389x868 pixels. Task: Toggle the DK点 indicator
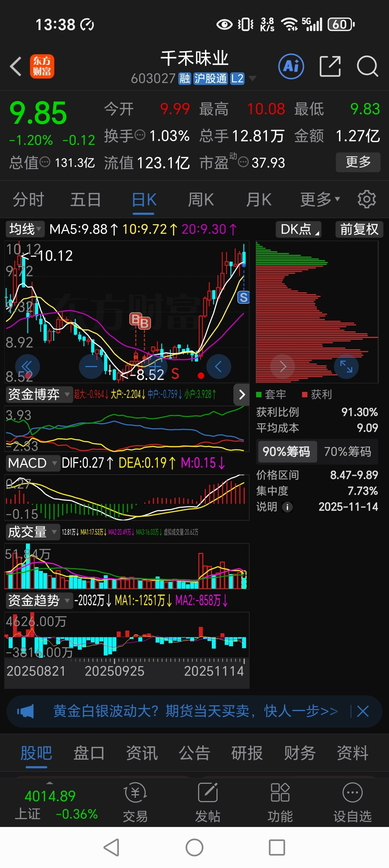pyautogui.click(x=299, y=229)
